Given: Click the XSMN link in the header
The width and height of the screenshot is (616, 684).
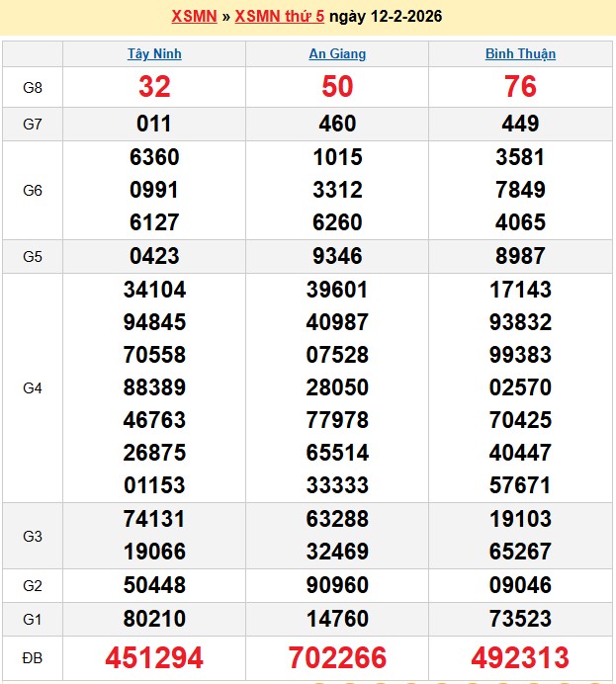Looking at the screenshot, I should (194, 16).
